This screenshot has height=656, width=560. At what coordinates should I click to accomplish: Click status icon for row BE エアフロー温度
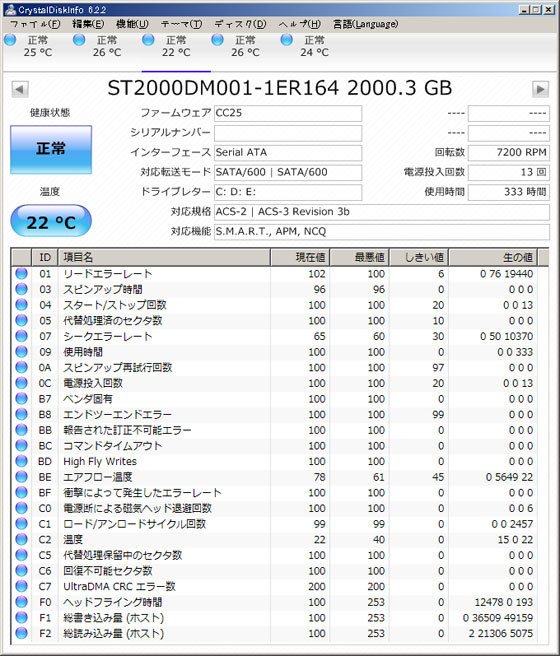21,477
